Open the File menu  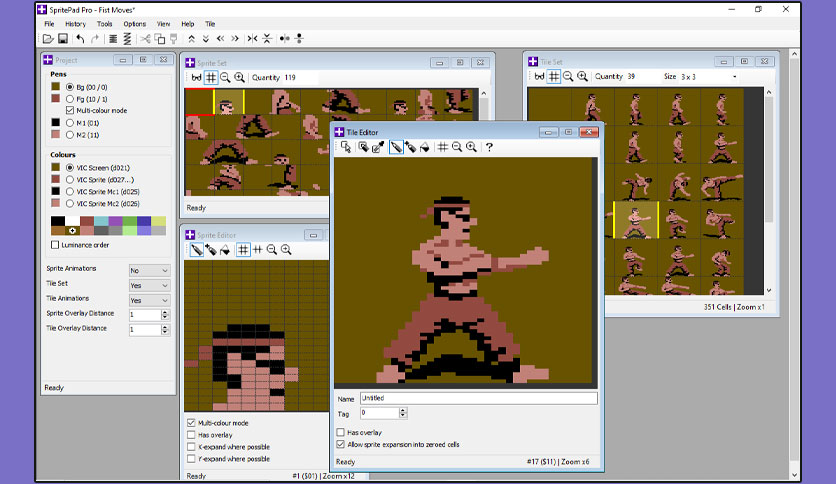pyautogui.click(x=49, y=24)
